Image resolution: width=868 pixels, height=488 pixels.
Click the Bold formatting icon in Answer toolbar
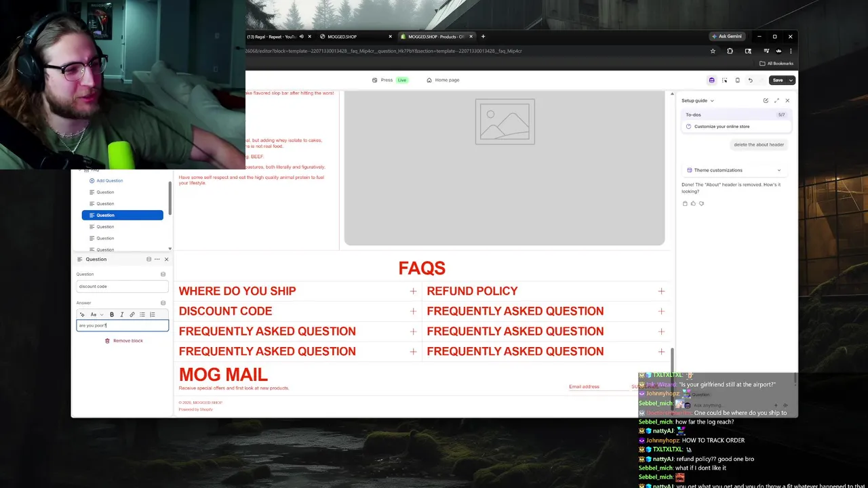pos(112,314)
